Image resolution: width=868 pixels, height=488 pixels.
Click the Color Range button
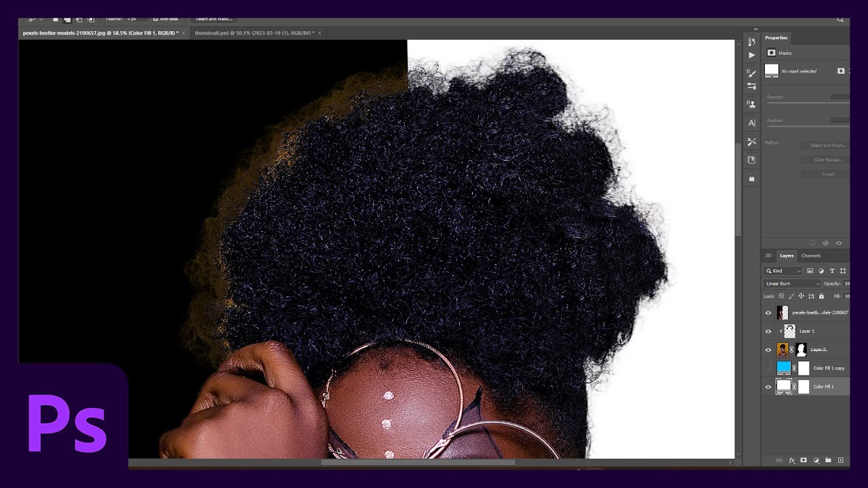click(x=825, y=160)
